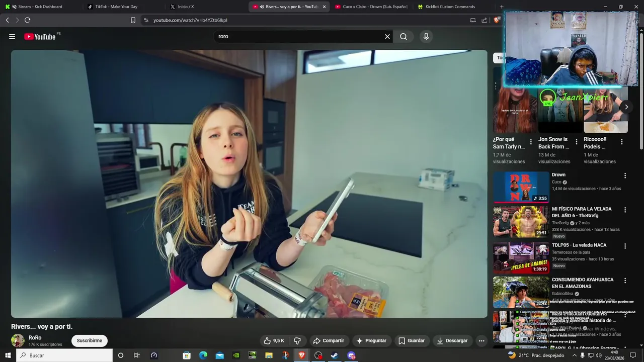The width and height of the screenshot is (644, 362).
Task: Click the video player to pause
Action: click(x=249, y=184)
